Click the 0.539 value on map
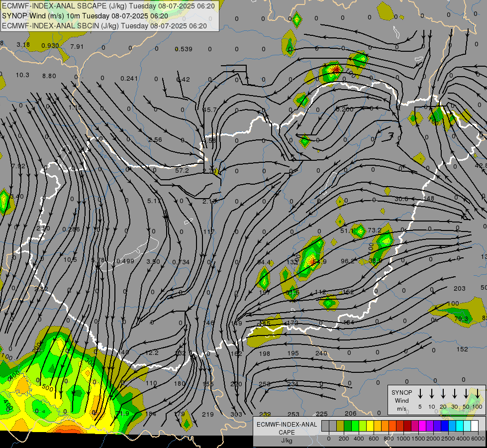487x448 pixels. [184, 49]
